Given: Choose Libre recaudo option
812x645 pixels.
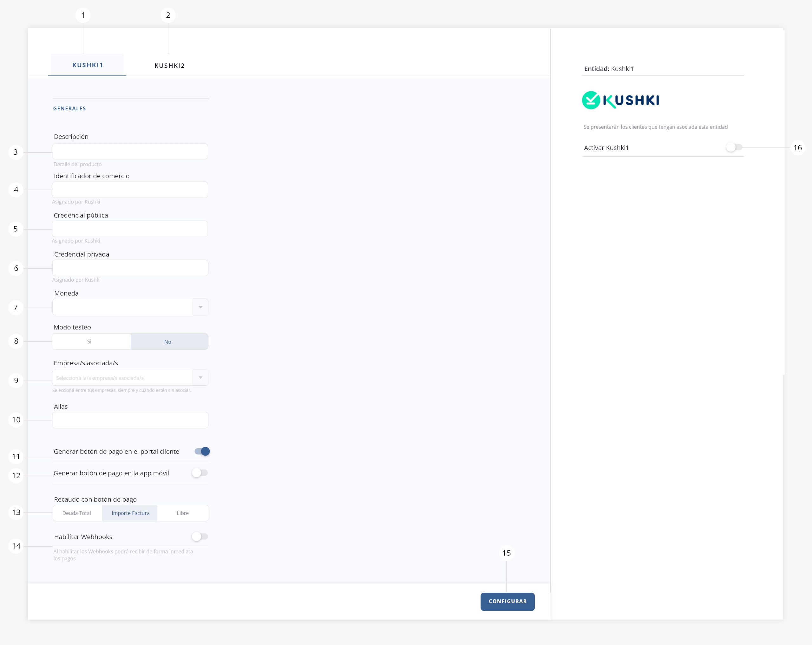Looking at the screenshot, I should point(183,513).
